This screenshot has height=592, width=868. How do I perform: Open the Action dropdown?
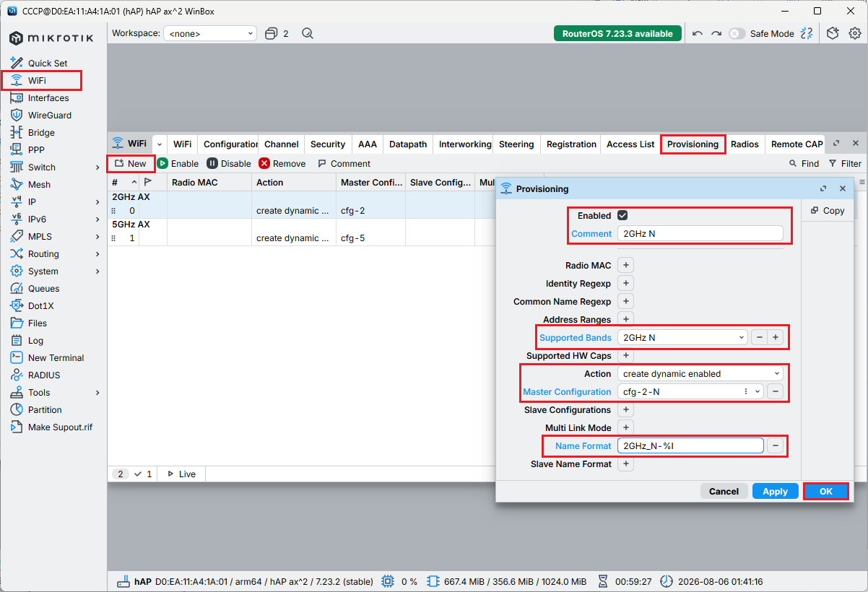click(x=700, y=373)
